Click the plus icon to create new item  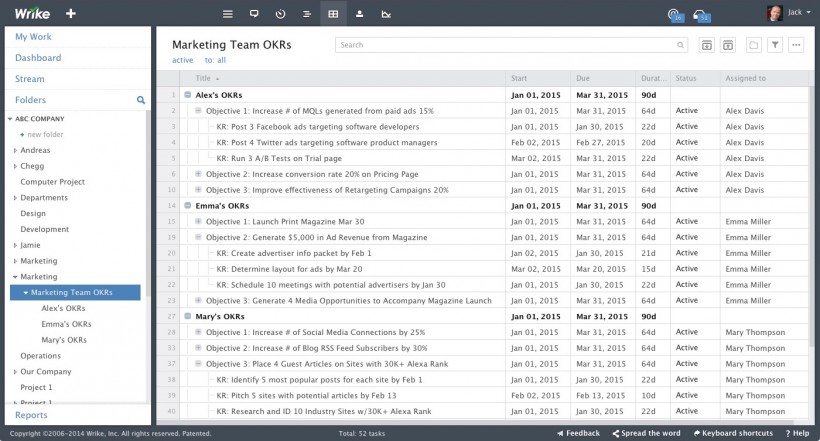pos(71,14)
